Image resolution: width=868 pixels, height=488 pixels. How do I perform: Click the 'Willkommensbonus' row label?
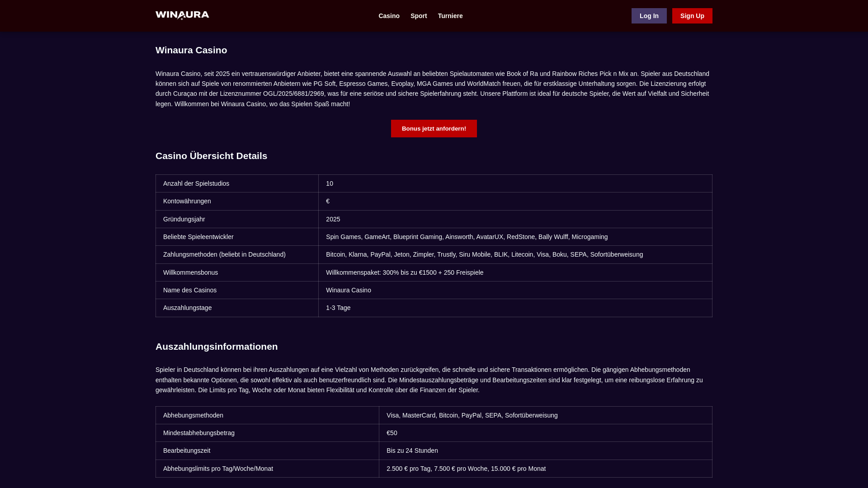click(x=237, y=272)
